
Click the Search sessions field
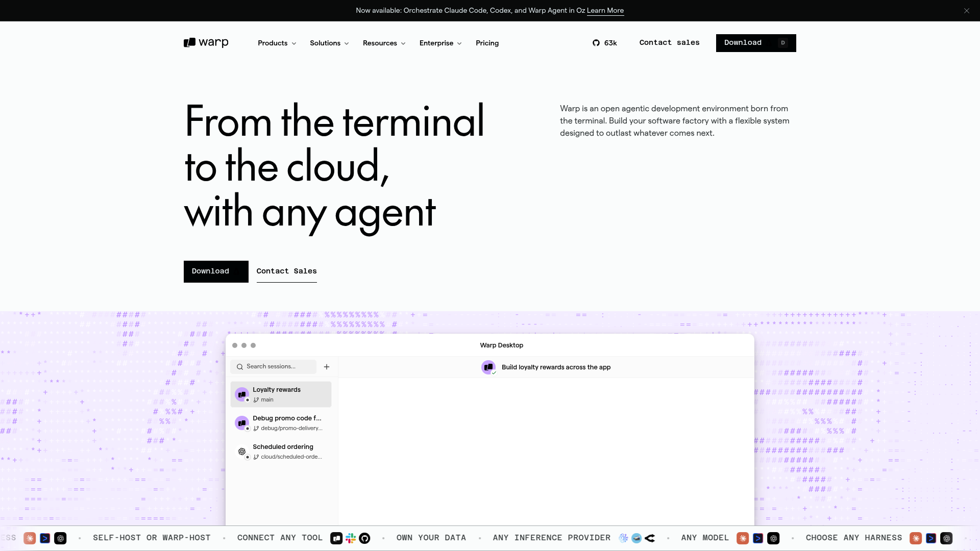click(x=273, y=367)
